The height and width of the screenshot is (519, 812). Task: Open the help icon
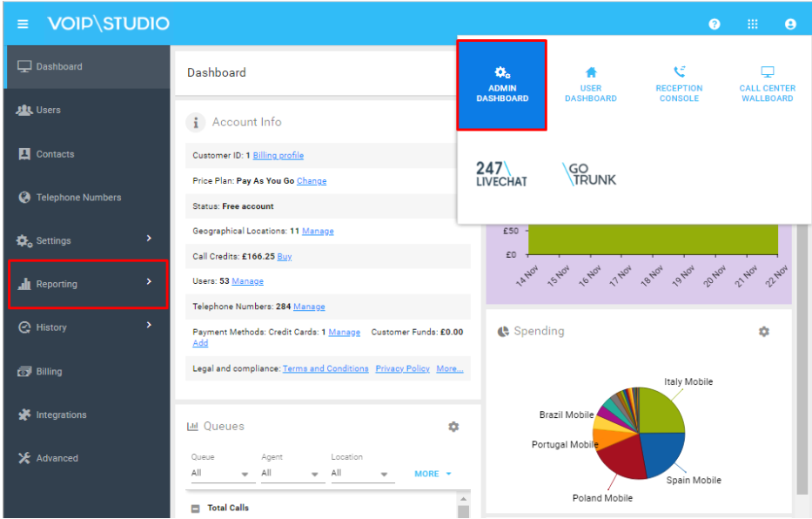tap(714, 24)
